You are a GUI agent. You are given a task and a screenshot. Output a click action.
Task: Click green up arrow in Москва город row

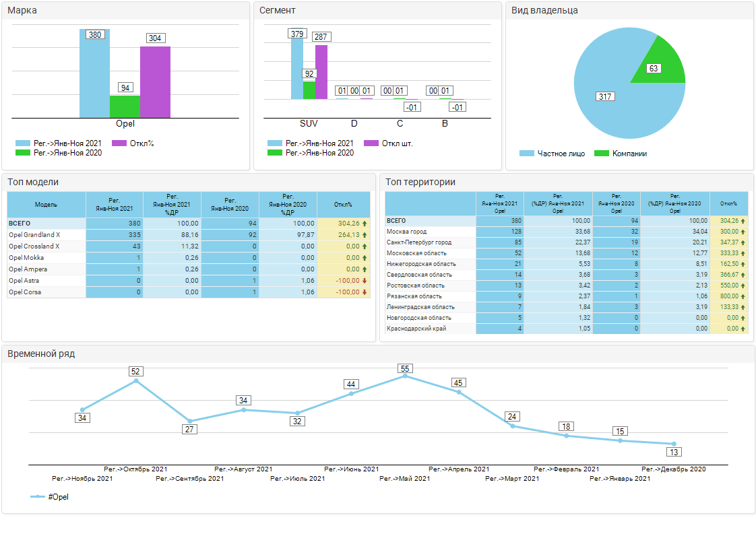coord(743,232)
